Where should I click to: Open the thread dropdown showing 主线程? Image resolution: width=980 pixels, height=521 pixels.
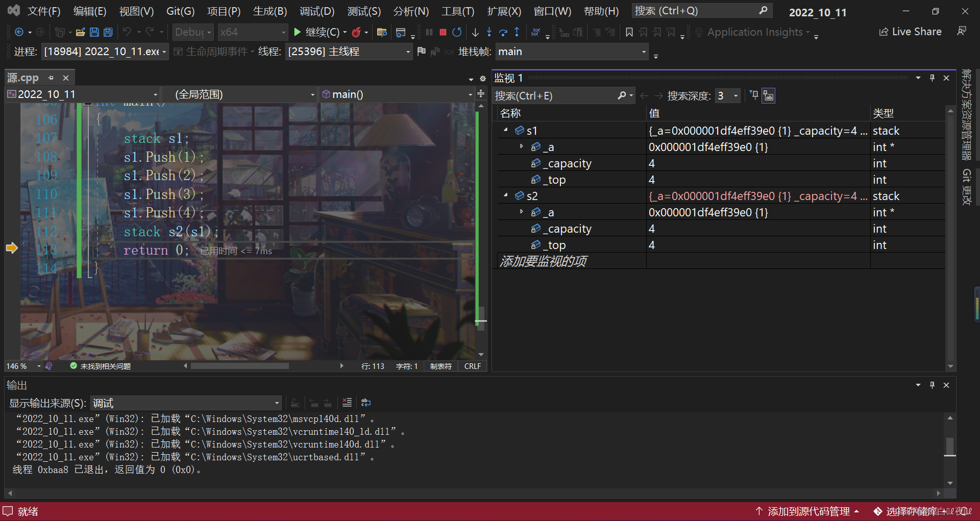349,52
